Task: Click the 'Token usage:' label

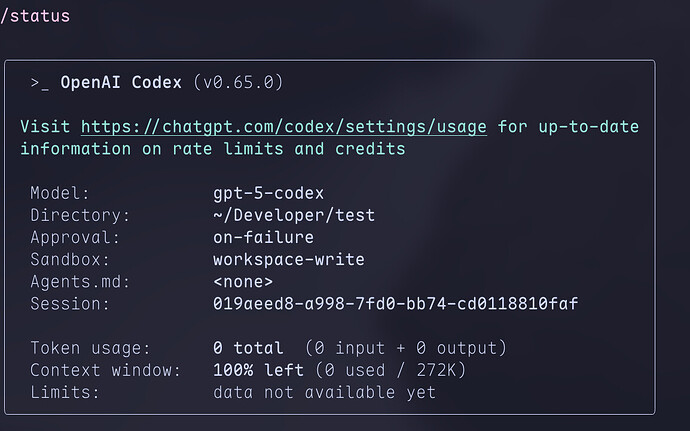Action: tap(90, 348)
